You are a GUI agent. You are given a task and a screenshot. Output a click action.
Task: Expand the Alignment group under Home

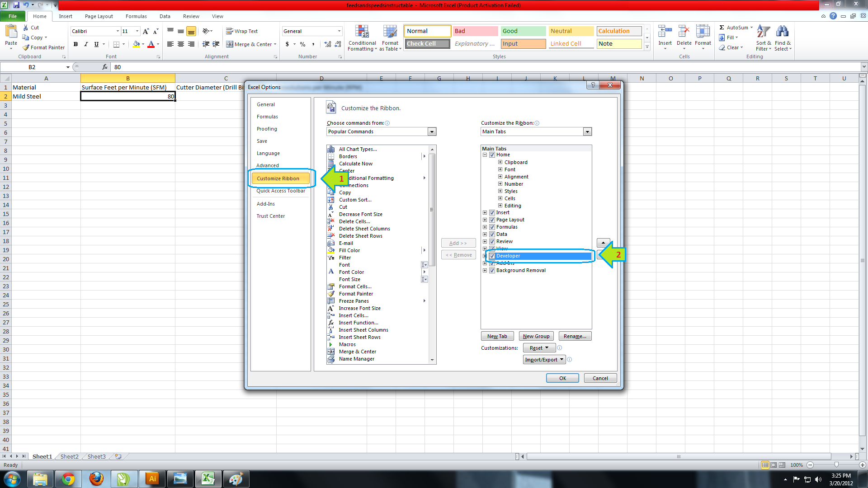(x=500, y=177)
